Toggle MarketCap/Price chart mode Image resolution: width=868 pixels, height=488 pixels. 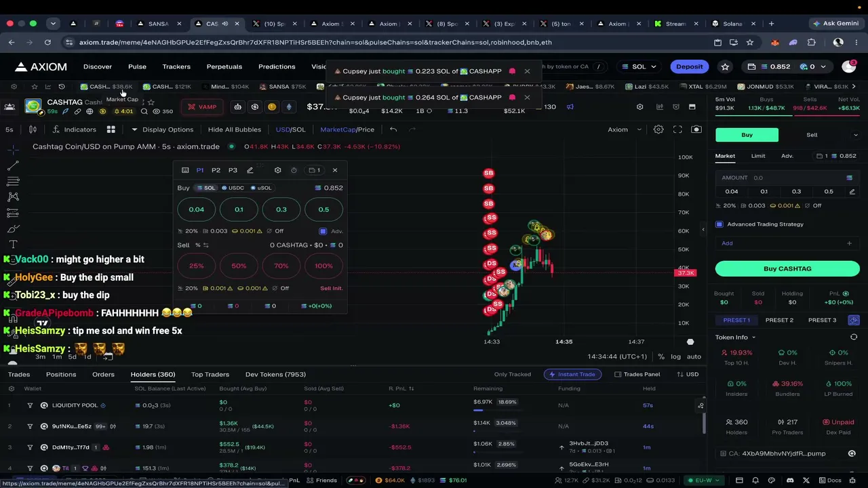[347, 129]
